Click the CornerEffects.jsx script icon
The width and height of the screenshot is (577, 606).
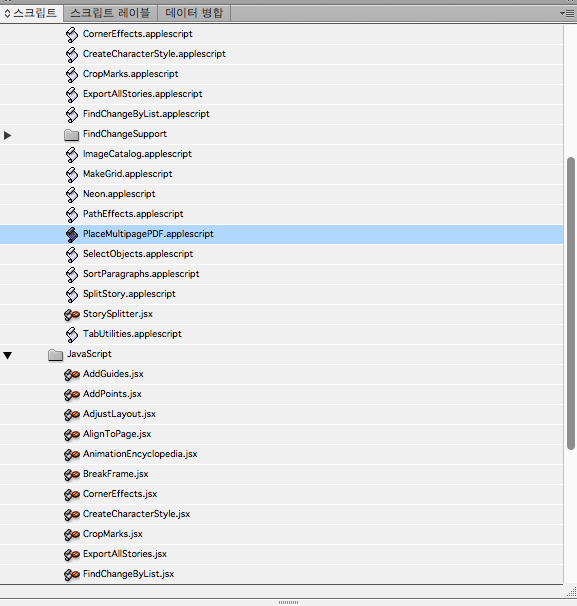pos(72,495)
